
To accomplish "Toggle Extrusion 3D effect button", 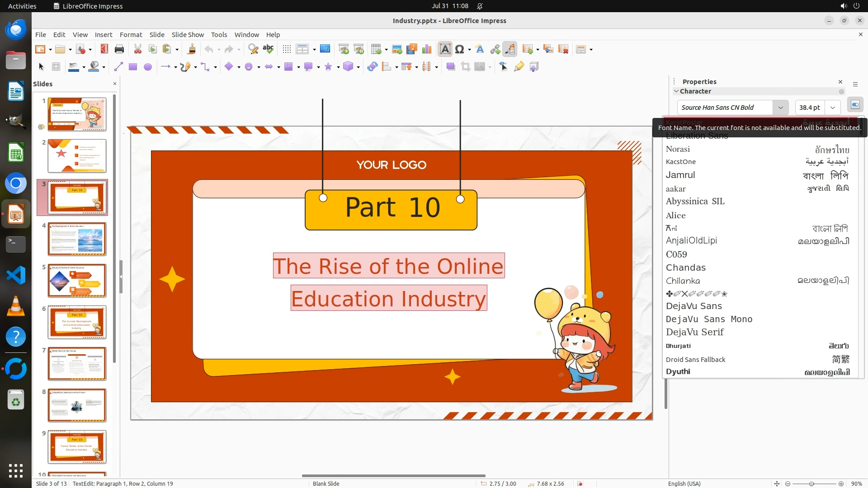I will (x=534, y=67).
